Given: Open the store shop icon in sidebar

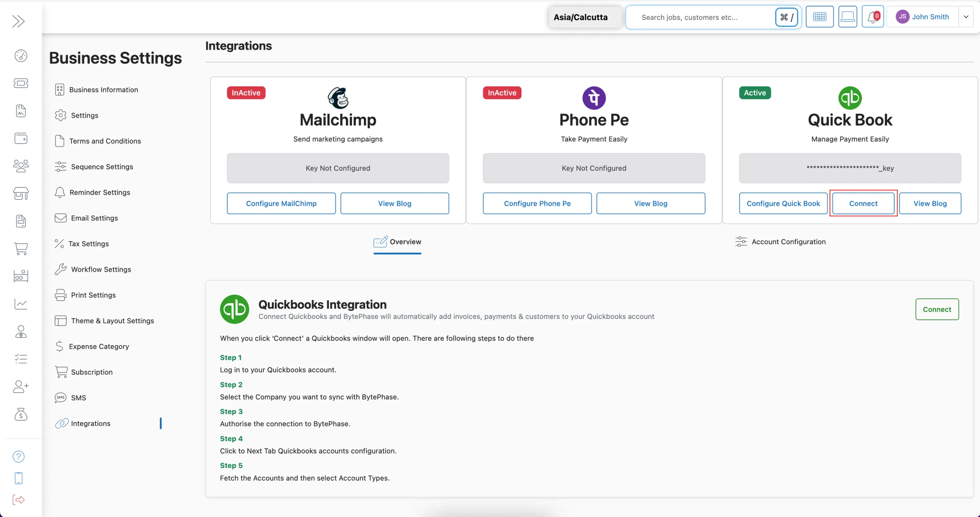Looking at the screenshot, I should click(21, 193).
